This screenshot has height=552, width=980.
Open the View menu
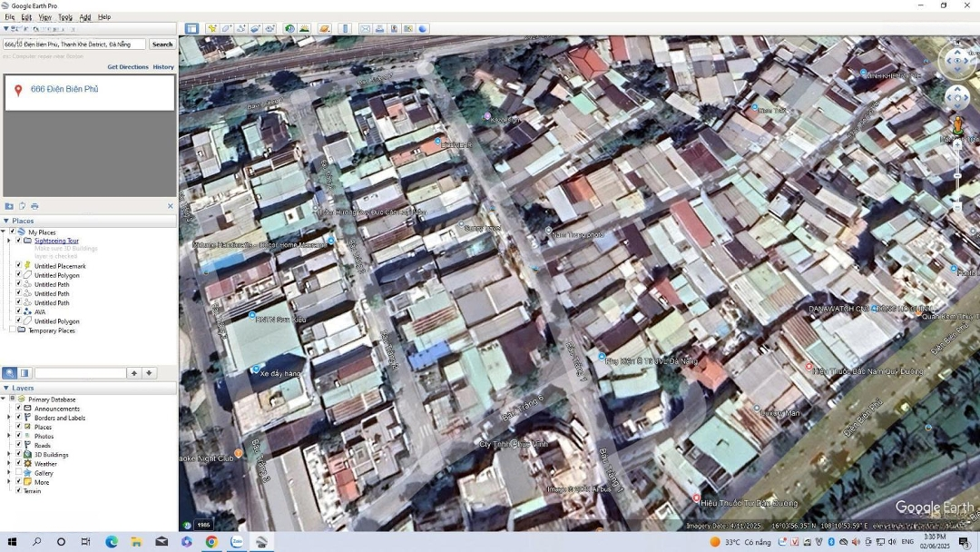point(44,17)
